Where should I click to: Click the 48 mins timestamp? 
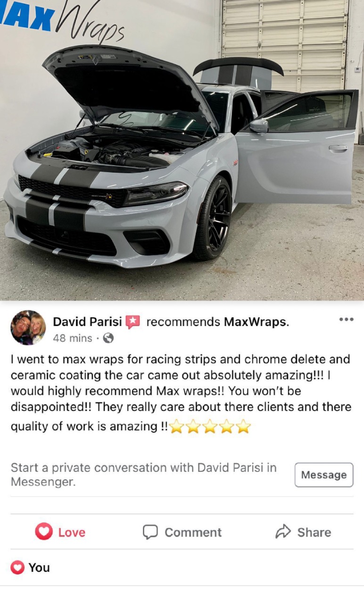click(73, 338)
